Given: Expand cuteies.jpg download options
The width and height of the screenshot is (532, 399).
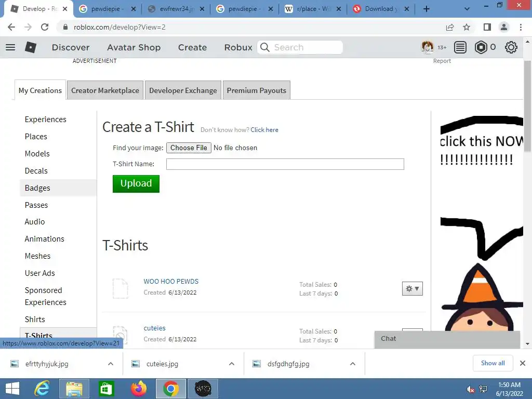Looking at the screenshot, I should coord(232,364).
